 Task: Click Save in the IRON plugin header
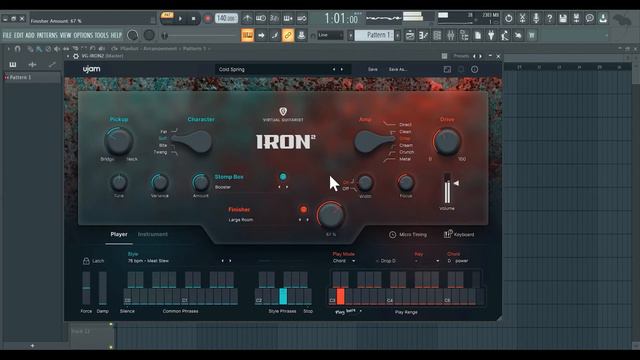click(x=373, y=69)
